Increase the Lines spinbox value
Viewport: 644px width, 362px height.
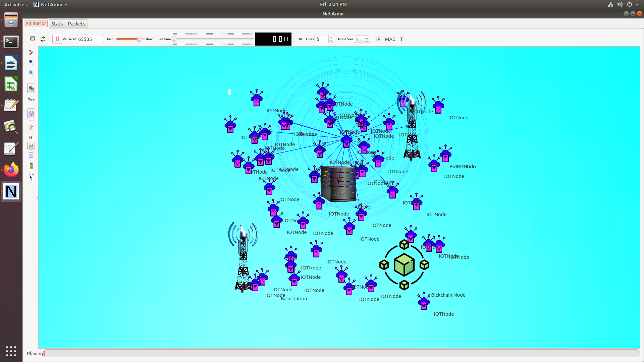pos(331,37)
